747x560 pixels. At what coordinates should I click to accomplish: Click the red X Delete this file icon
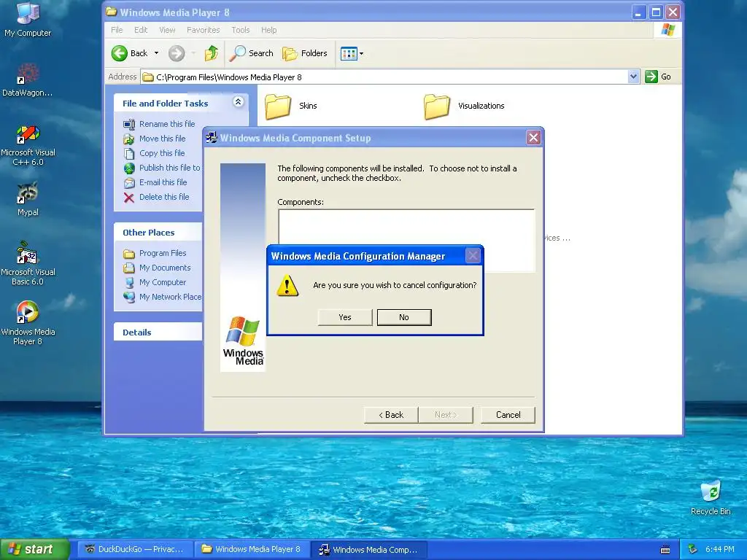click(129, 198)
